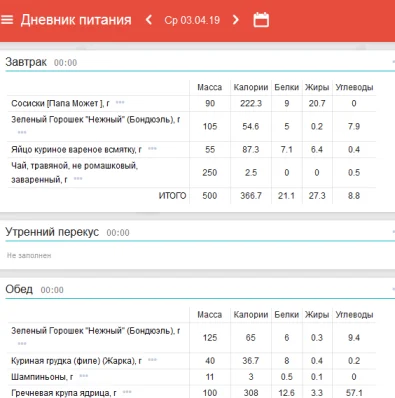Click the Завтрак section heading
This screenshot has height=398, width=395.
point(26,62)
